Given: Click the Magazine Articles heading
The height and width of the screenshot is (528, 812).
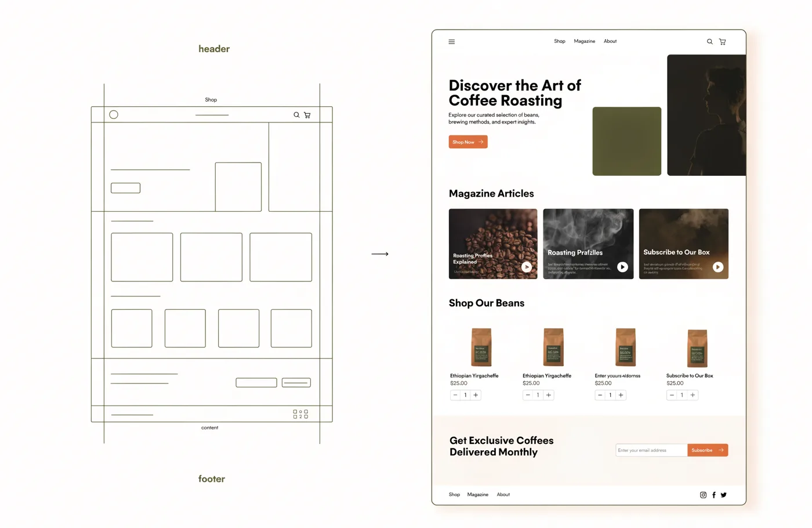Looking at the screenshot, I should [491, 194].
